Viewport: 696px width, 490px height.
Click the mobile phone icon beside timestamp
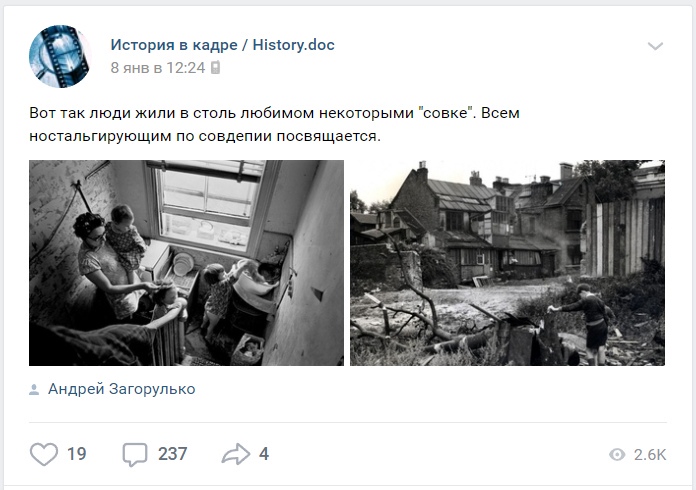pos(215,67)
